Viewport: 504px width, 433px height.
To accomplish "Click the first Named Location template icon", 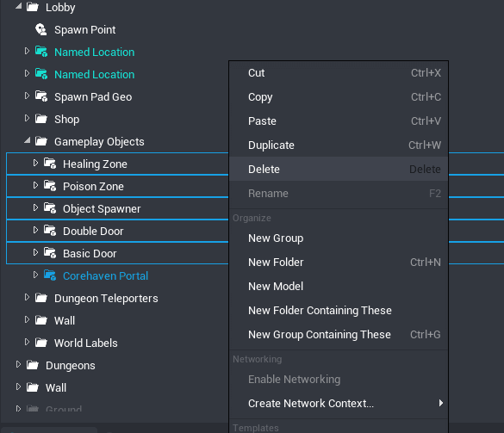I will [x=41, y=52].
